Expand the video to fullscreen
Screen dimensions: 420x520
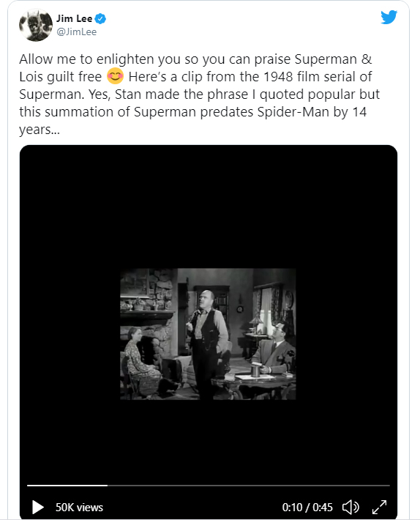click(x=379, y=507)
